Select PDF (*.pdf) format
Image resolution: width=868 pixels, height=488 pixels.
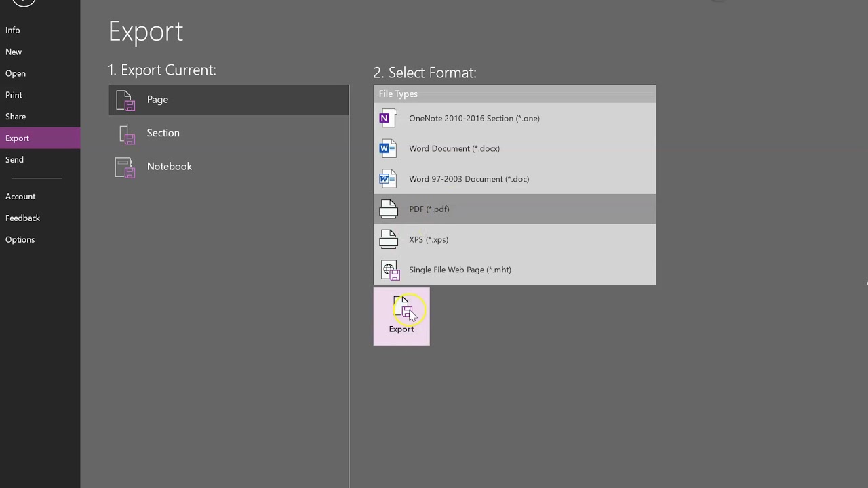515,209
